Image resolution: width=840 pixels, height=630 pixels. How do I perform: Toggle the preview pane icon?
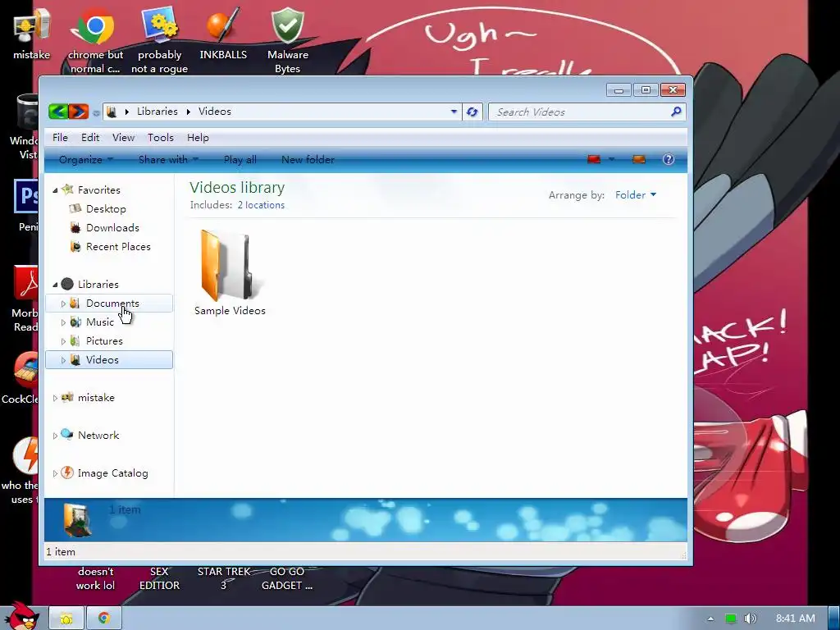click(x=638, y=160)
